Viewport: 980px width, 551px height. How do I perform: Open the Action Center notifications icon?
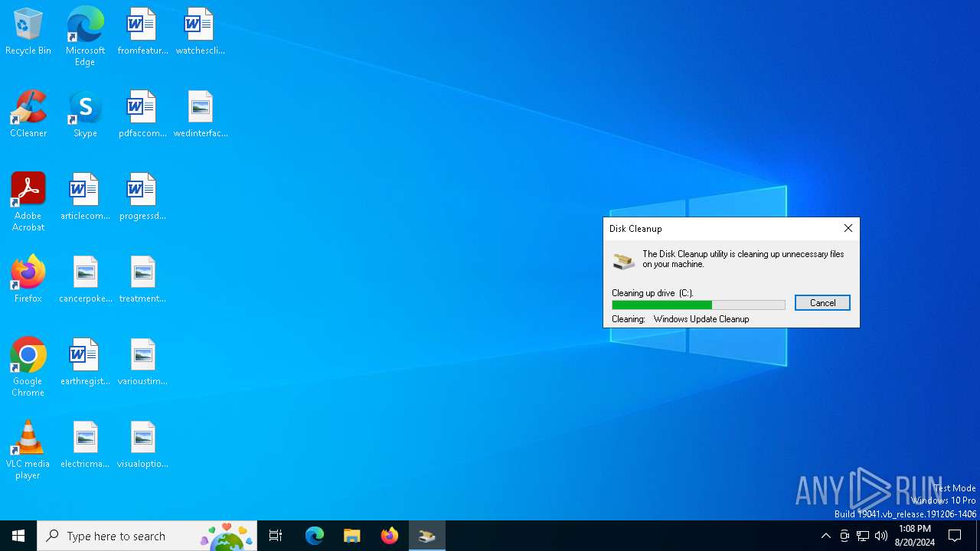tap(955, 536)
